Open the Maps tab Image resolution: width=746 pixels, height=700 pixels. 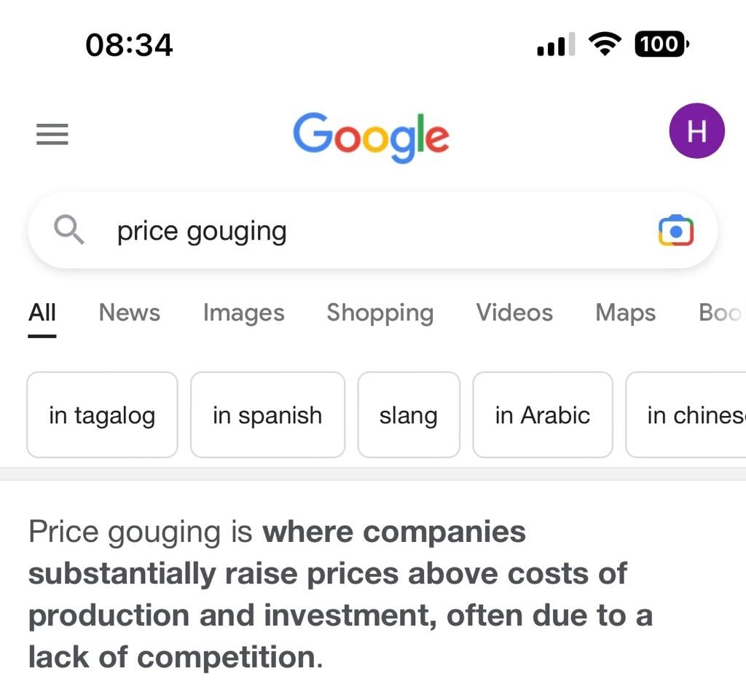pyautogui.click(x=625, y=312)
